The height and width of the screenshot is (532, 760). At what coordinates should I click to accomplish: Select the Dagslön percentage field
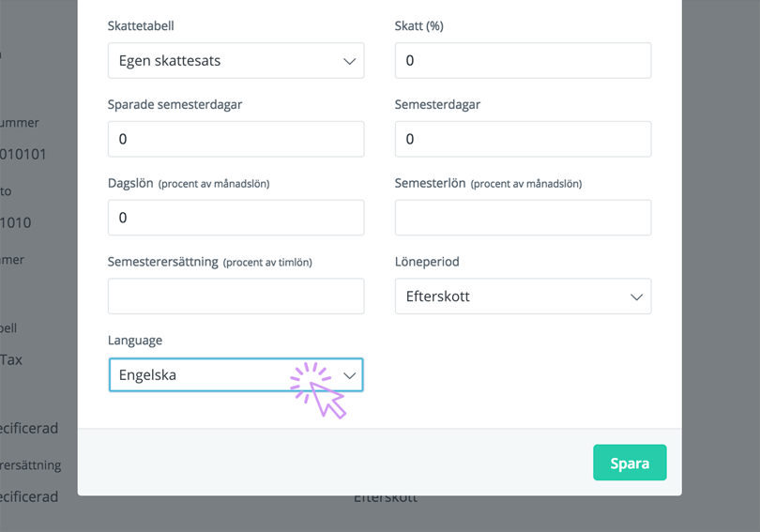[236, 218]
